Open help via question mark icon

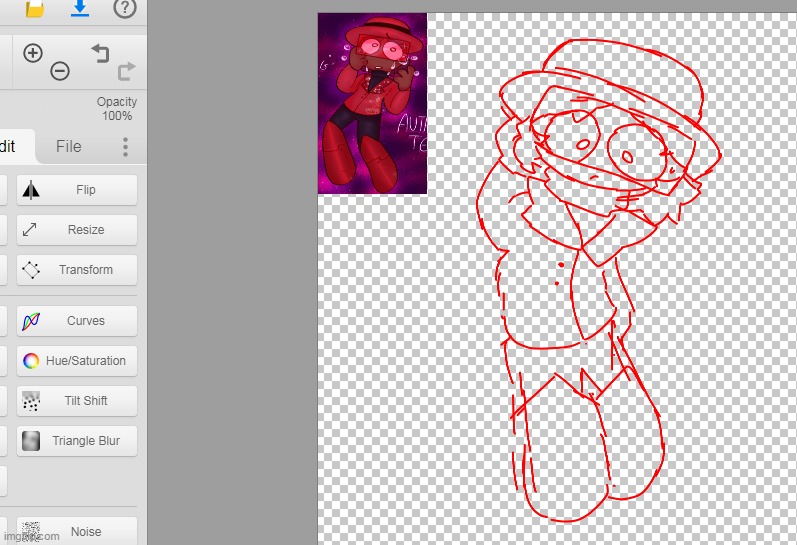point(125,8)
